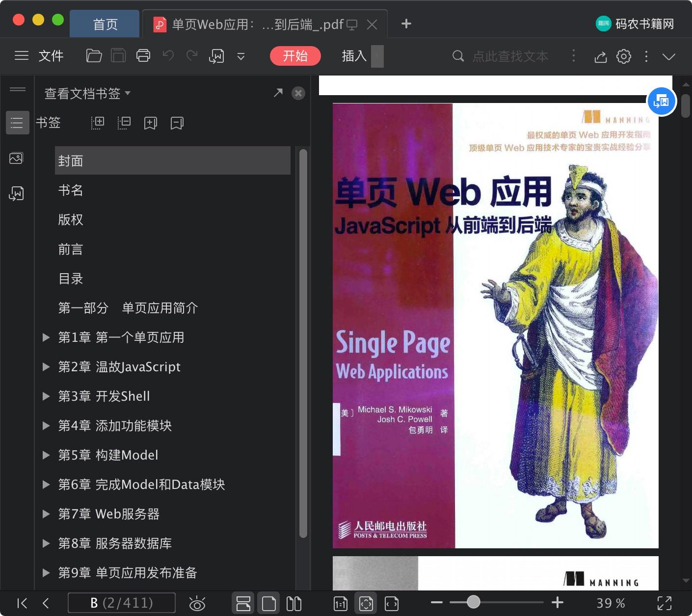
Task: Toggle fit width zoom icon
Action: point(392,603)
